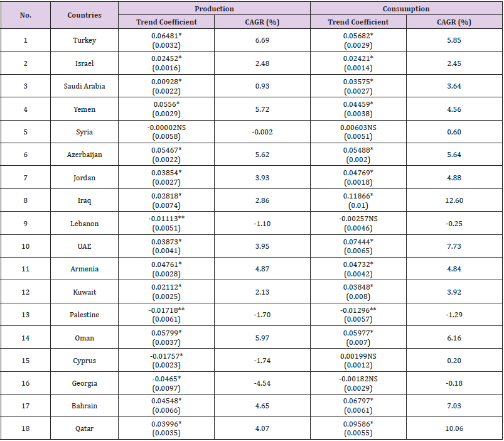Click UAE's production coefficient 0.03873*
Screen dimensions: 504x441
166,242
